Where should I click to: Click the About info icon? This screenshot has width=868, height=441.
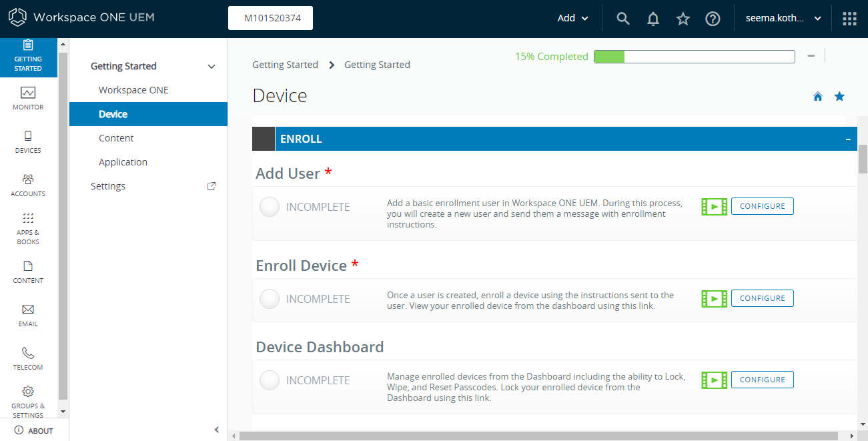tap(19, 430)
